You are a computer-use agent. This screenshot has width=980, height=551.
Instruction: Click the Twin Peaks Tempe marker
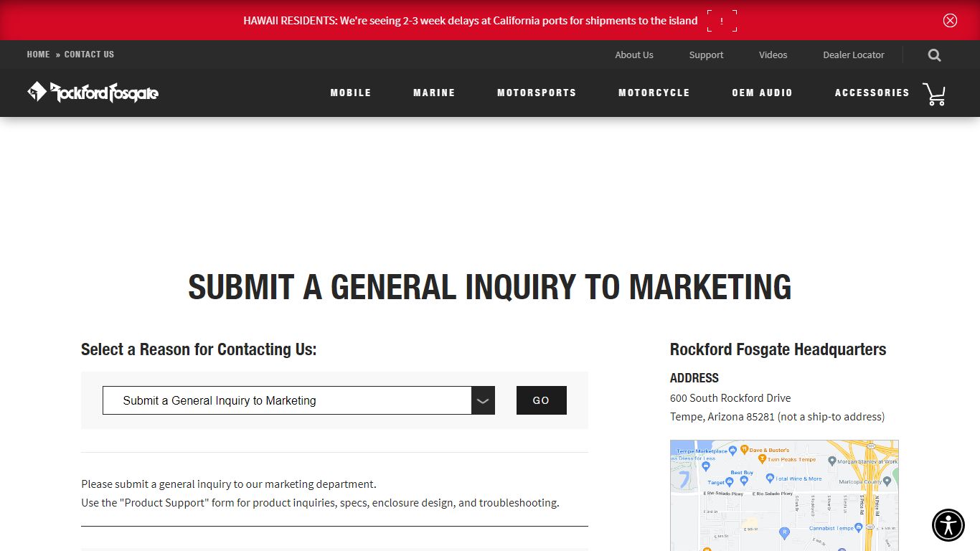(762, 458)
